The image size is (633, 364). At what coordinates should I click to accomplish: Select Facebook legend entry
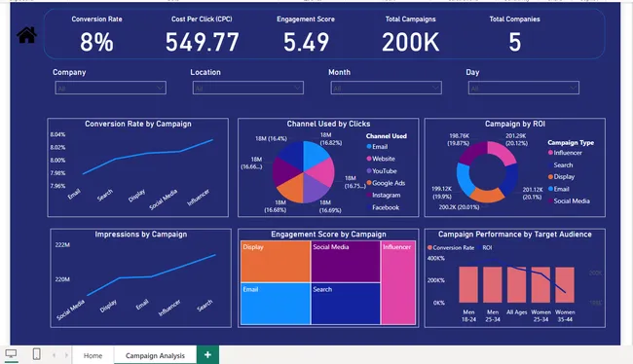[x=383, y=207]
